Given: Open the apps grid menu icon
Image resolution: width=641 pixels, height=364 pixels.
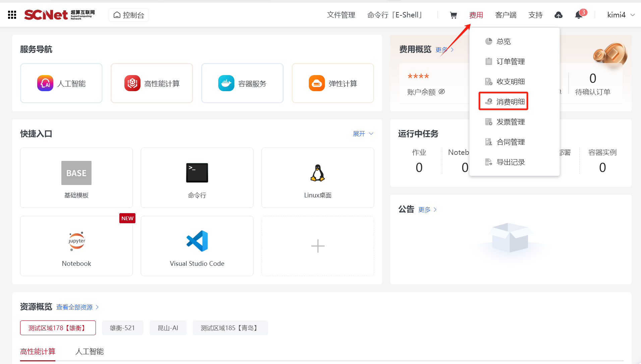Looking at the screenshot, I should click(x=12, y=15).
